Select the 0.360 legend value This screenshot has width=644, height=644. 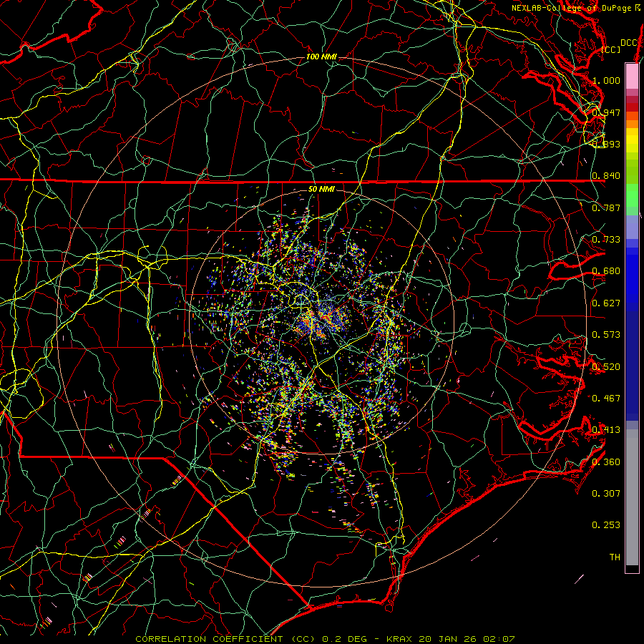(x=606, y=462)
